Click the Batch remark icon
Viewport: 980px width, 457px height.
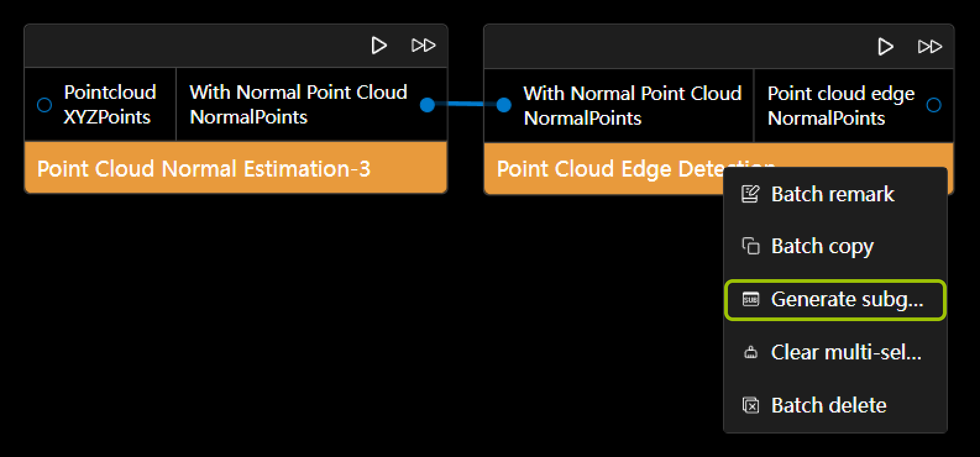click(x=750, y=194)
